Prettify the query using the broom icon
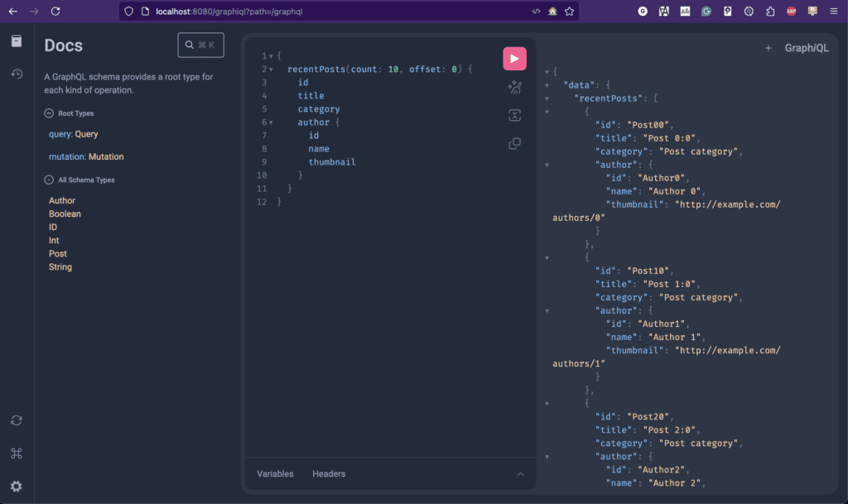848x504 pixels. coord(514,87)
